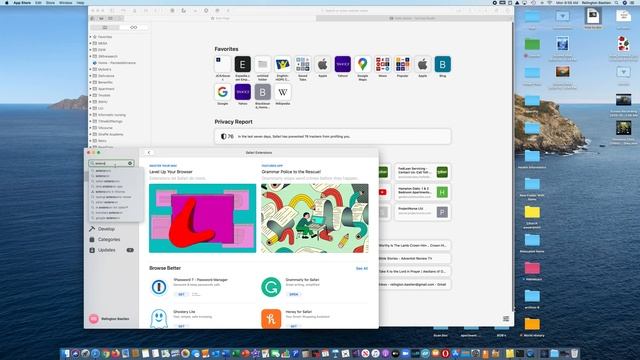The image size is (640, 360).
Task: Go back in the App Store window
Action: (x=149, y=153)
